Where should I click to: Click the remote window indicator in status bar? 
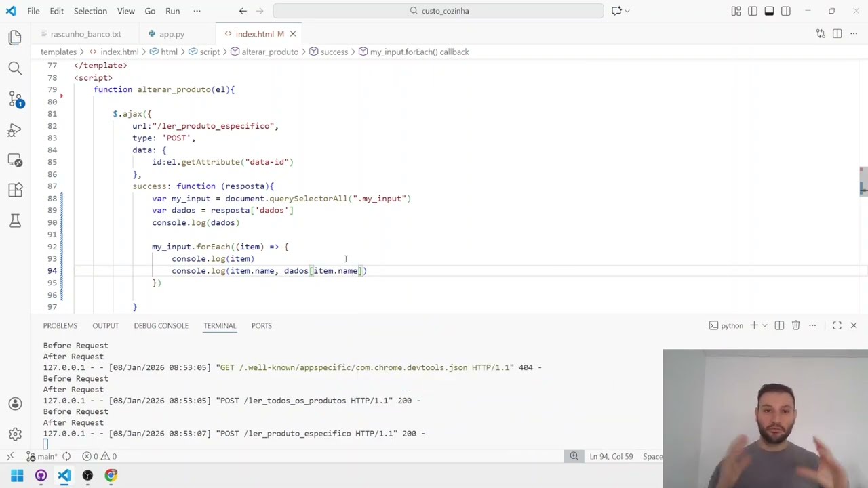pos(10,456)
